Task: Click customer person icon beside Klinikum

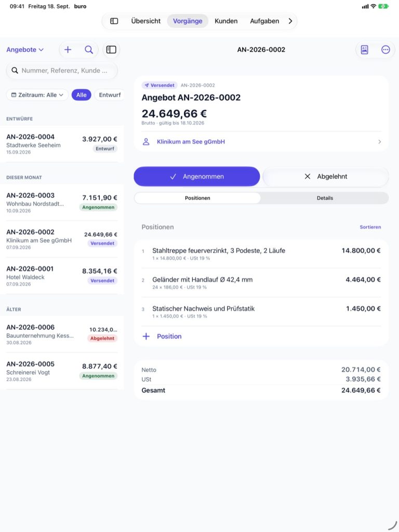Action: 146,142
